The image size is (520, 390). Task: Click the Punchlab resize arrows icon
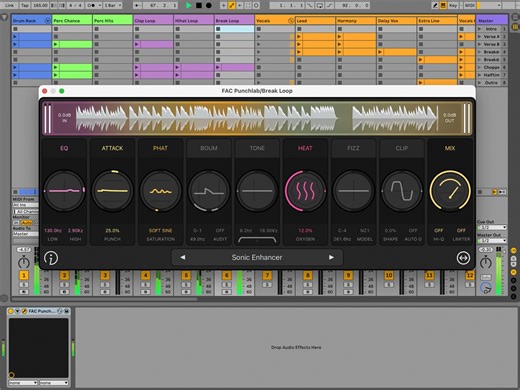pos(463,258)
